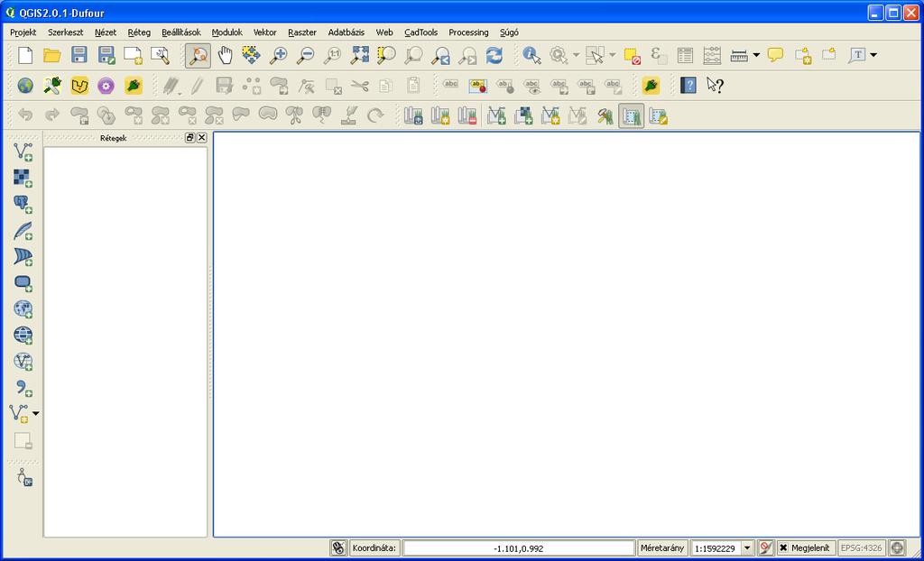Click Add SpatiaLite layer feather icon

tap(23, 230)
